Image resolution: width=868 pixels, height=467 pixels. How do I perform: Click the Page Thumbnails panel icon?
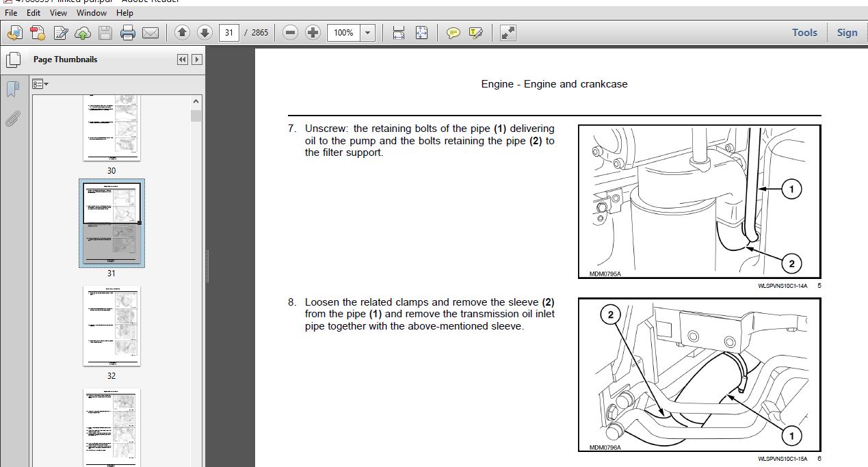point(12,59)
